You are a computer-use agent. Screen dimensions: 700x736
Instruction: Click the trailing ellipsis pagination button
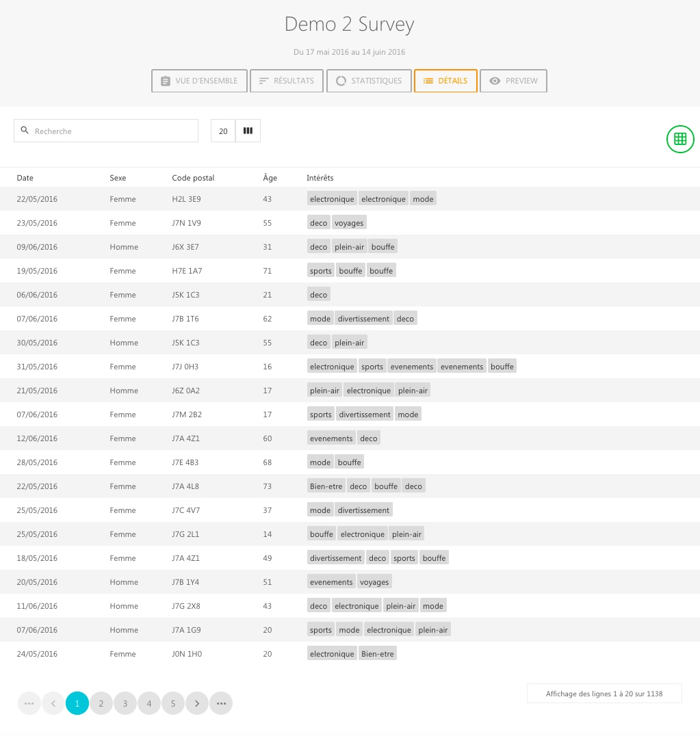[221, 703]
